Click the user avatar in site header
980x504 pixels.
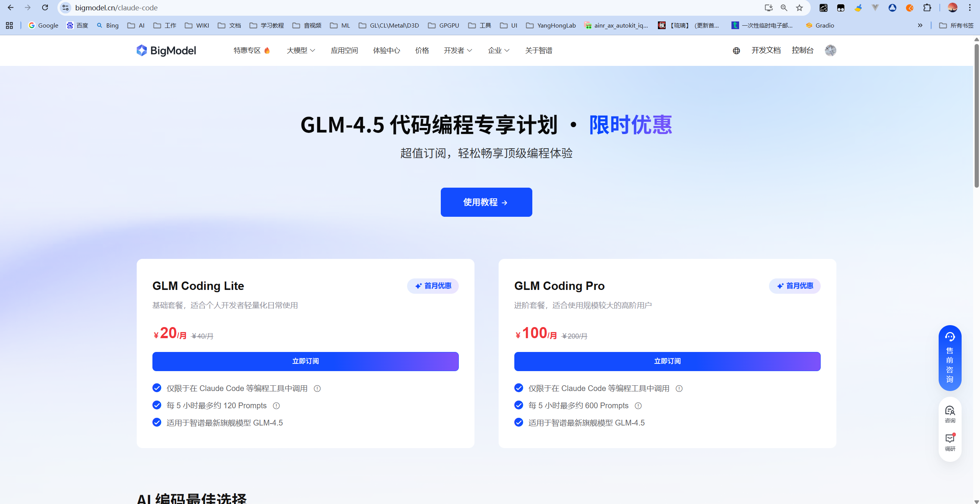pyautogui.click(x=830, y=50)
